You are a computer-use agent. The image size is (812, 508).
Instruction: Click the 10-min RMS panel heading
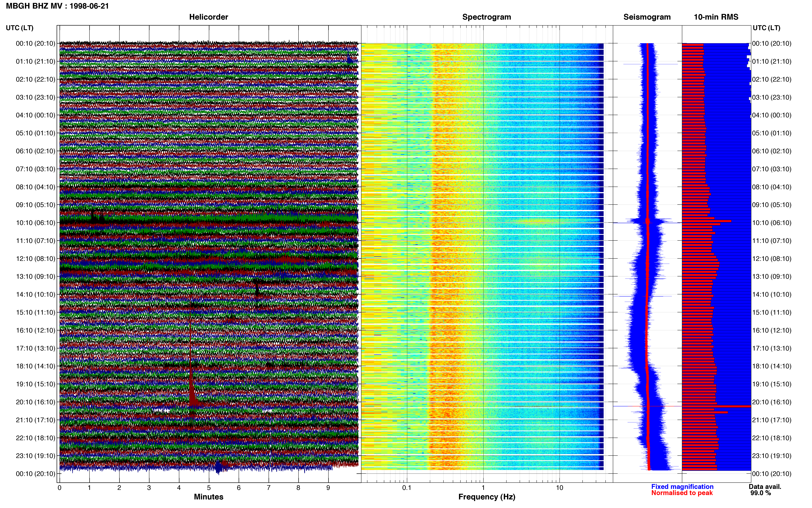point(716,17)
